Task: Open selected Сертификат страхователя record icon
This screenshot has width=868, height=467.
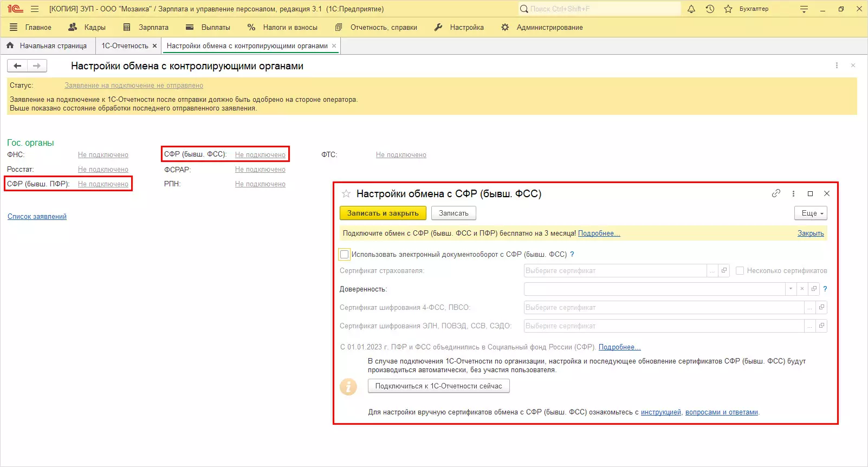Action: [x=724, y=270]
